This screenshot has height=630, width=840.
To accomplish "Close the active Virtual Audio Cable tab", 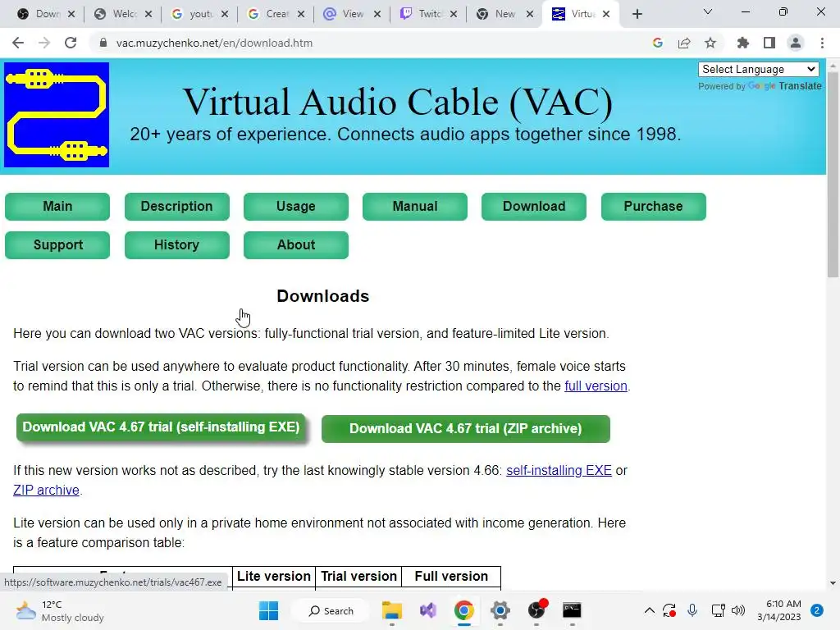I will point(606,15).
